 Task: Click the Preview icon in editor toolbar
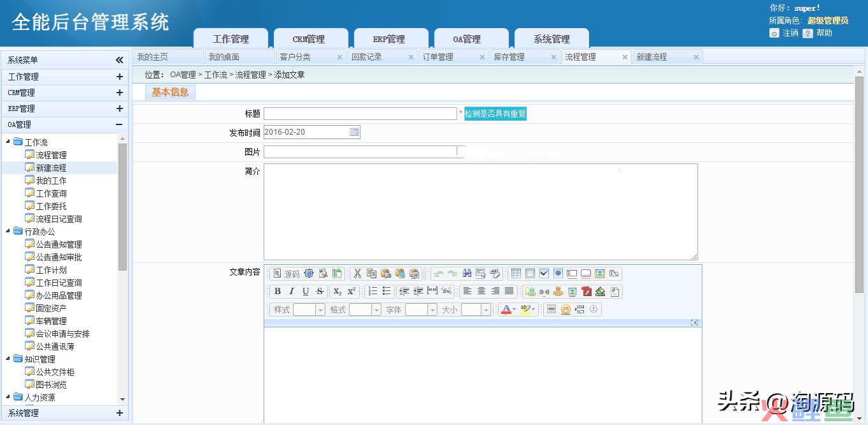pyautogui.click(x=323, y=274)
